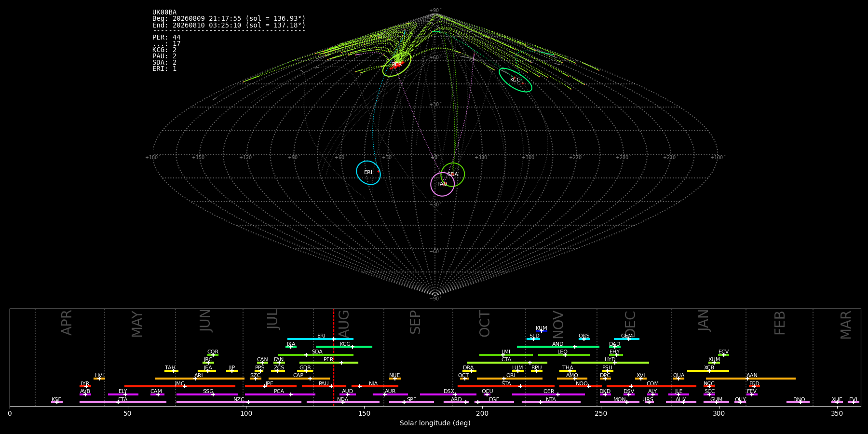Click the LEO shower bar

tap(564, 355)
